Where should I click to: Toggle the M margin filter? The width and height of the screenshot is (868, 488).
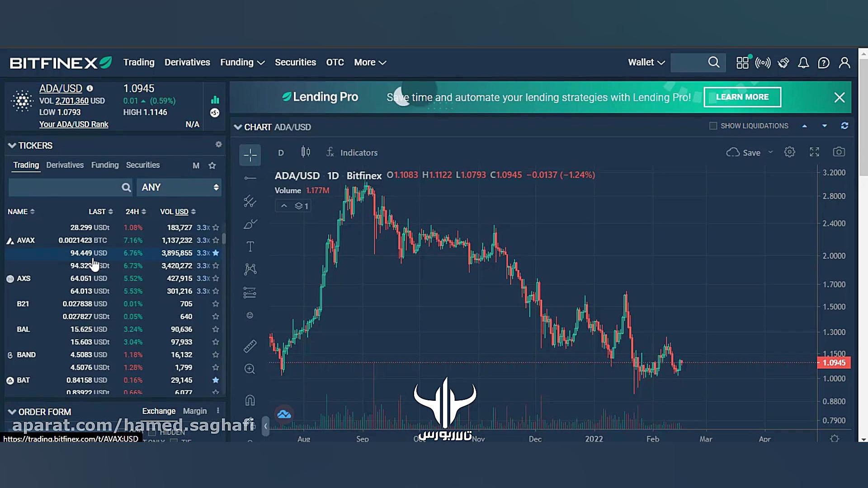tap(196, 165)
